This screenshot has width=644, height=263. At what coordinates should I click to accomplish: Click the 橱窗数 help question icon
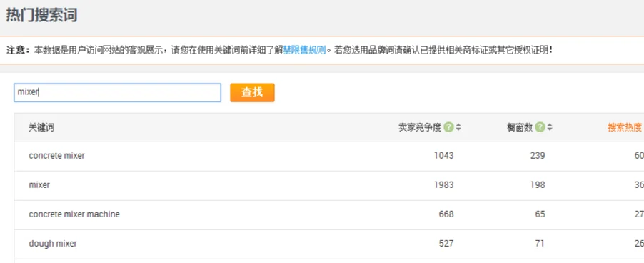pos(540,127)
